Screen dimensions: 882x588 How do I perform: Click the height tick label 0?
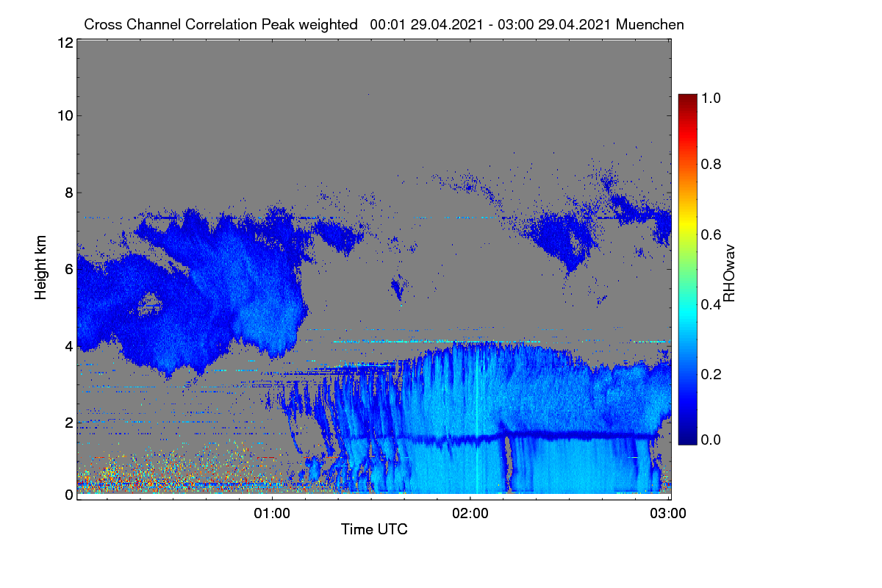coord(68,495)
